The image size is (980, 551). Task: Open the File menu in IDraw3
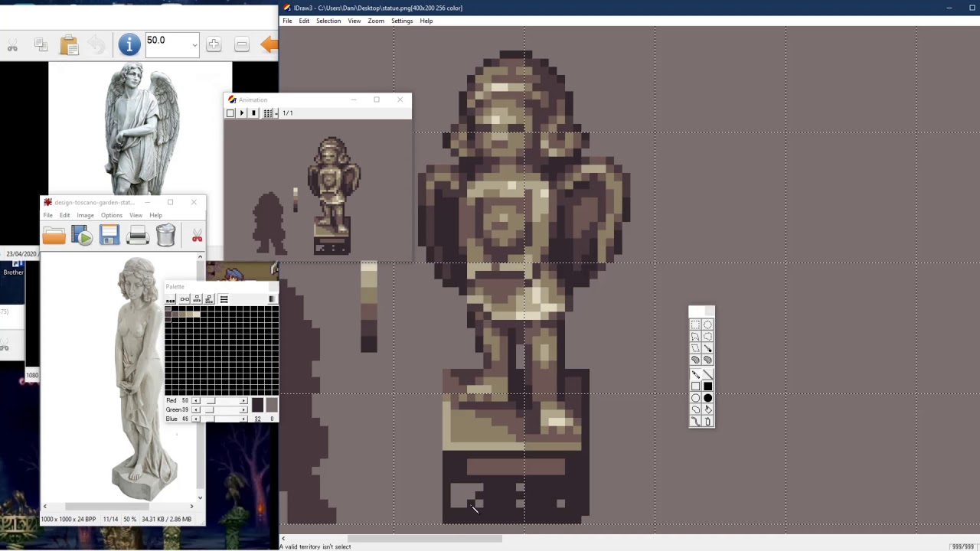287,21
